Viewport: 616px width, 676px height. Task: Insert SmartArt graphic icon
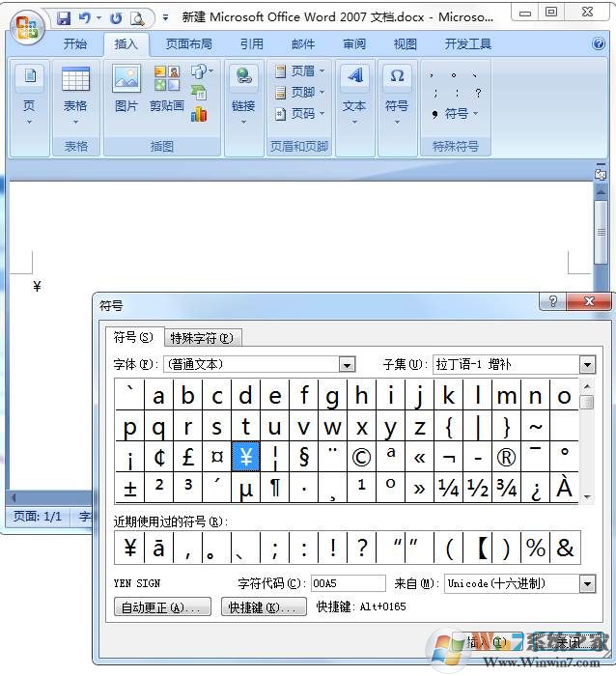199,93
